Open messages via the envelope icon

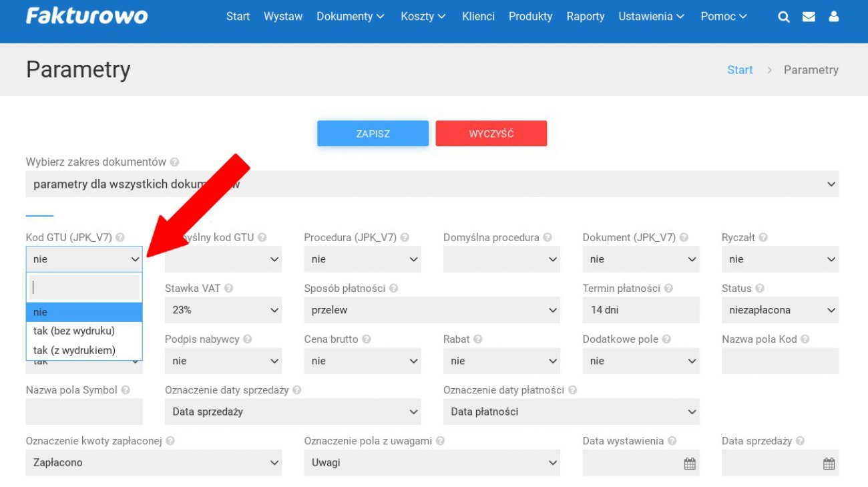click(x=809, y=17)
